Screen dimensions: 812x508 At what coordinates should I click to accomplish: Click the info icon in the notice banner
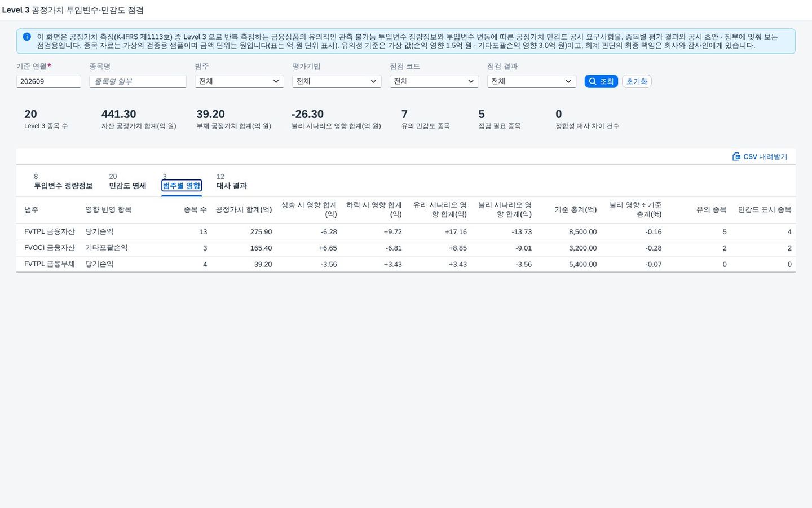27,37
